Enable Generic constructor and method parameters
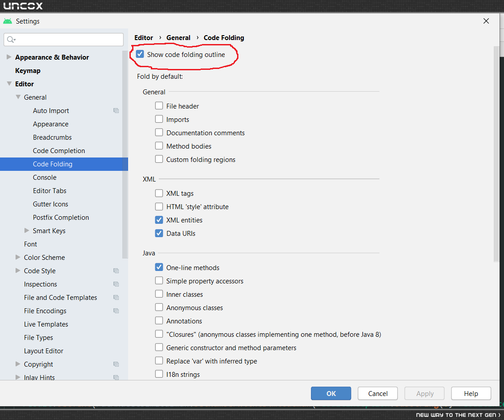 (x=159, y=347)
